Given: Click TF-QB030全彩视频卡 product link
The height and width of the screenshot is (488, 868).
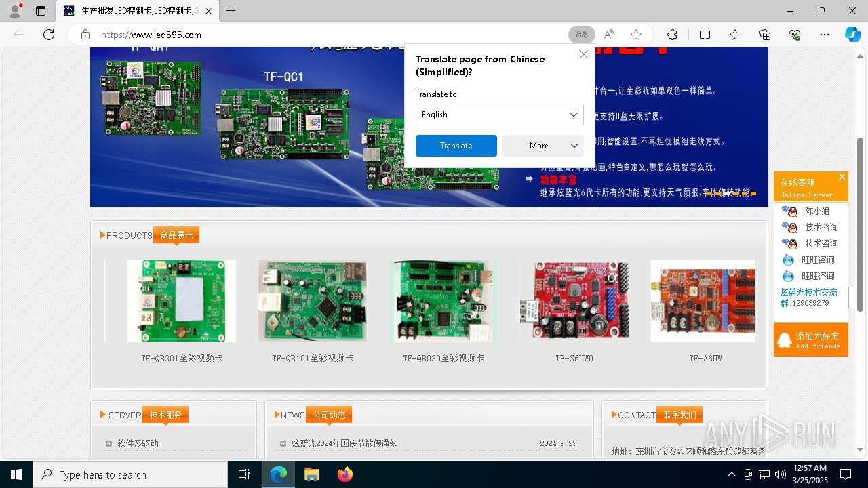Looking at the screenshot, I should 443,358.
